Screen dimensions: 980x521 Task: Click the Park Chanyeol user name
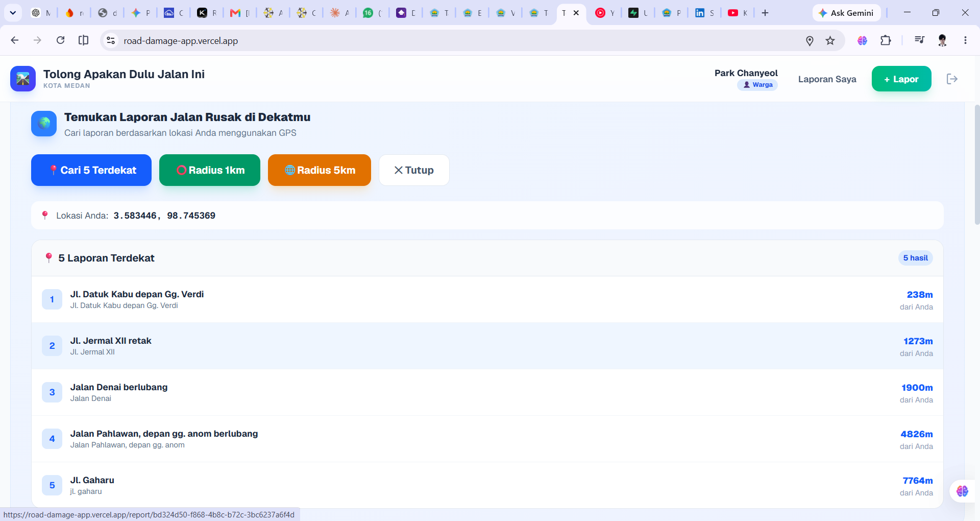746,73
